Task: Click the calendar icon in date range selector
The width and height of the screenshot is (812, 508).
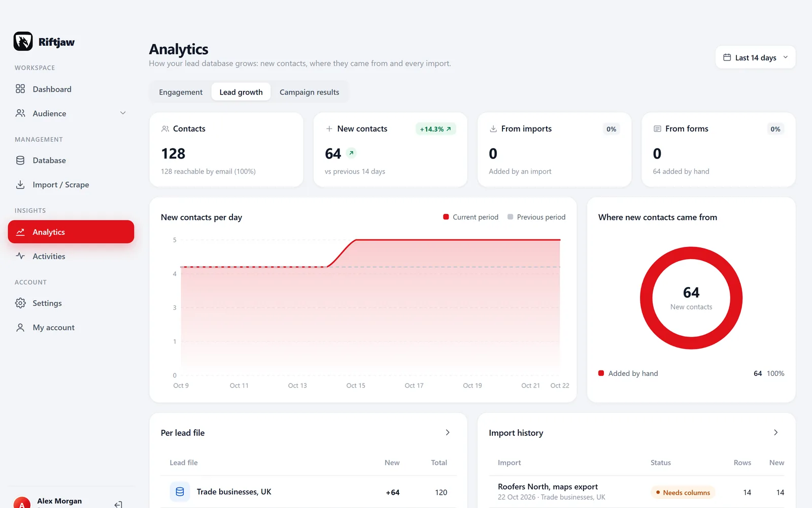Action: (727, 57)
